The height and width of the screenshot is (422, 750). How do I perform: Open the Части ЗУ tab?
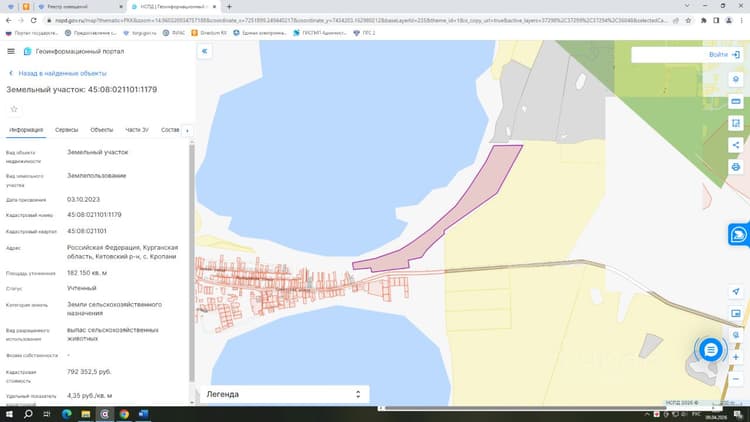click(137, 130)
